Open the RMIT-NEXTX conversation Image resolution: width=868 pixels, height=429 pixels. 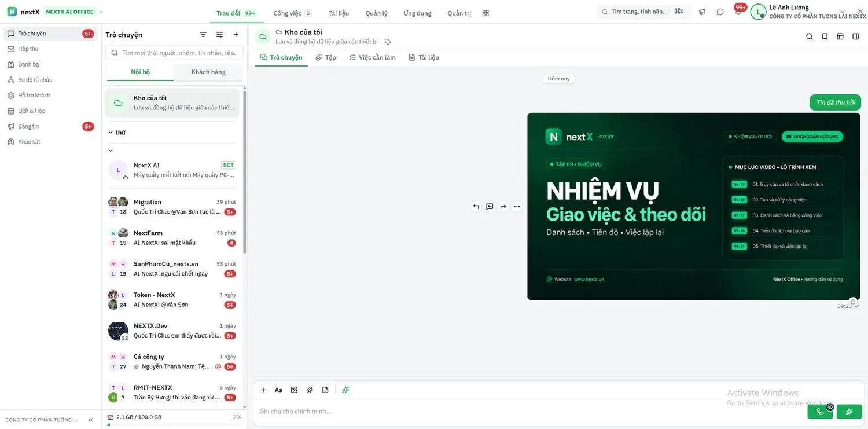pos(172,392)
